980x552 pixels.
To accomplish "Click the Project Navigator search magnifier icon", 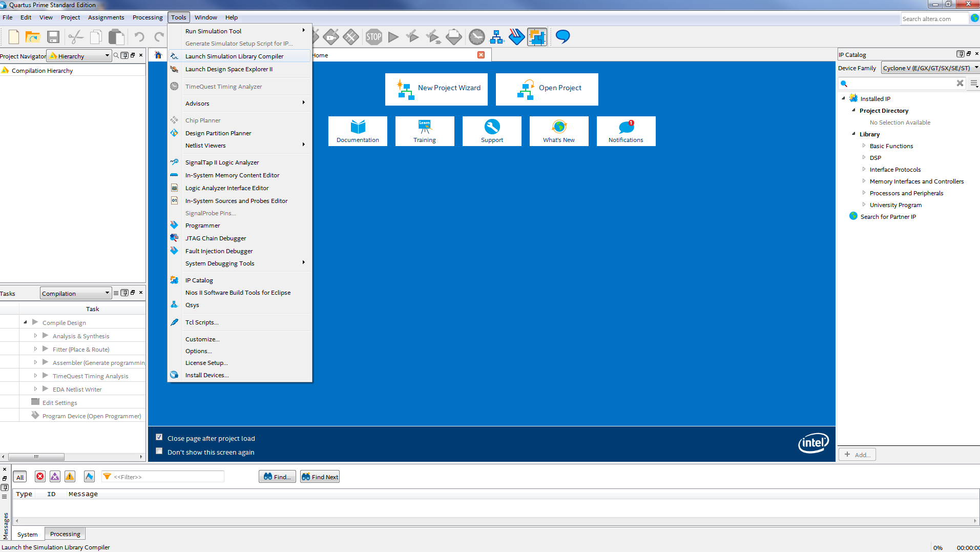I will click(x=116, y=55).
